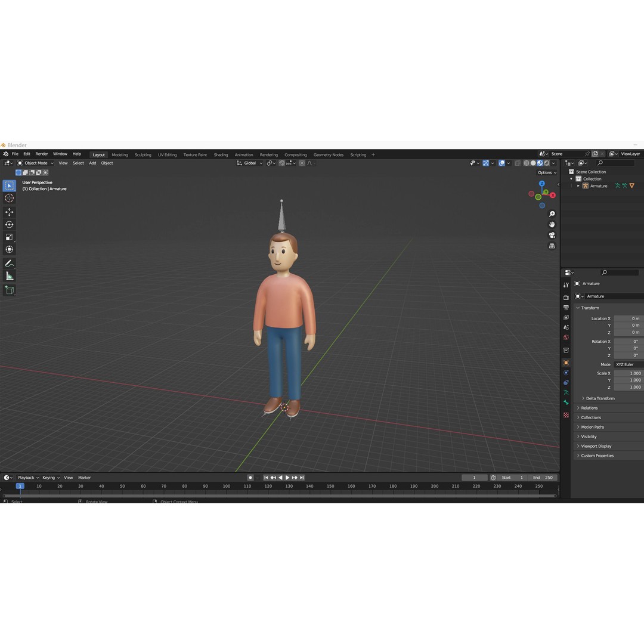
Task: Select the Annotate tool
Action: 10,263
